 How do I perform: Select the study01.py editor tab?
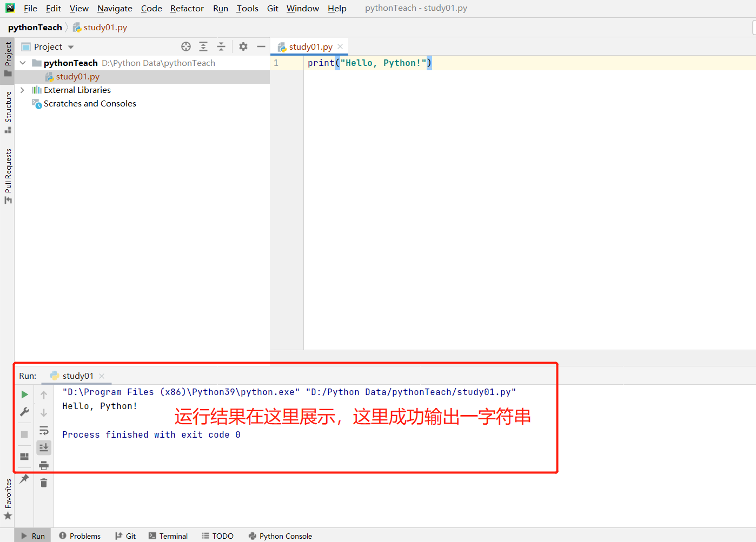click(310, 46)
